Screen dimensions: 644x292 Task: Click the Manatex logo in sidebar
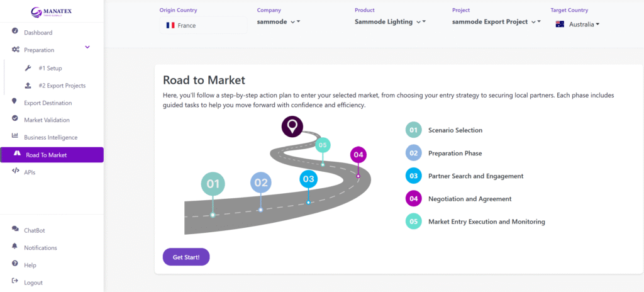pyautogui.click(x=51, y=11)
